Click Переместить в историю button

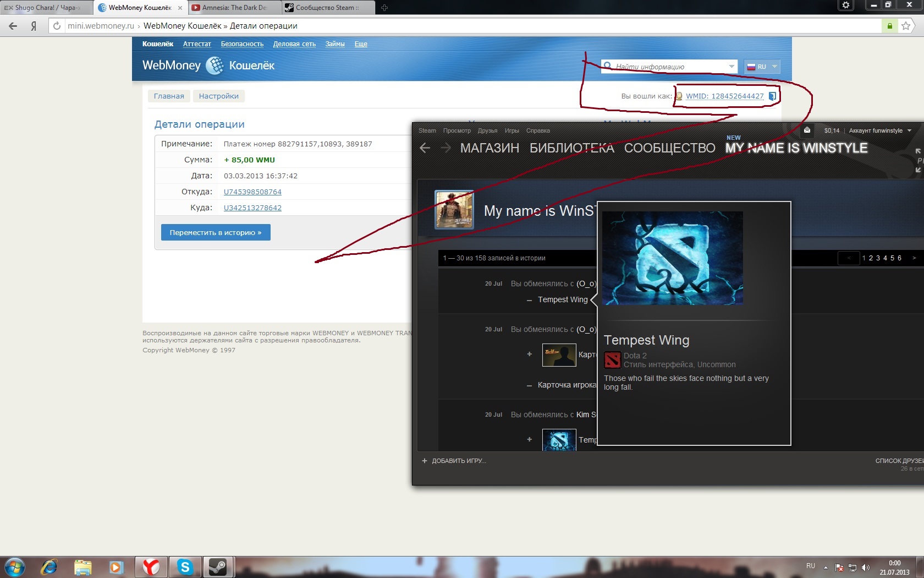pos(216,232)
